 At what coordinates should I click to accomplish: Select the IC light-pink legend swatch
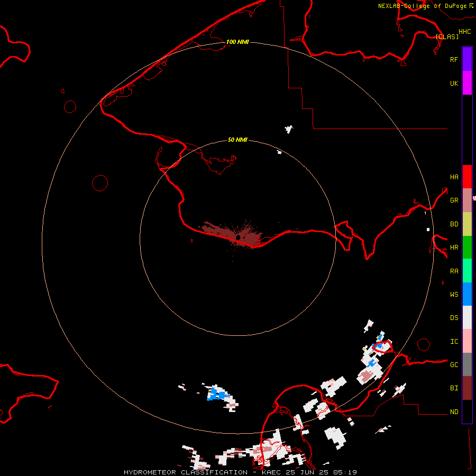(x=467, y=341)
